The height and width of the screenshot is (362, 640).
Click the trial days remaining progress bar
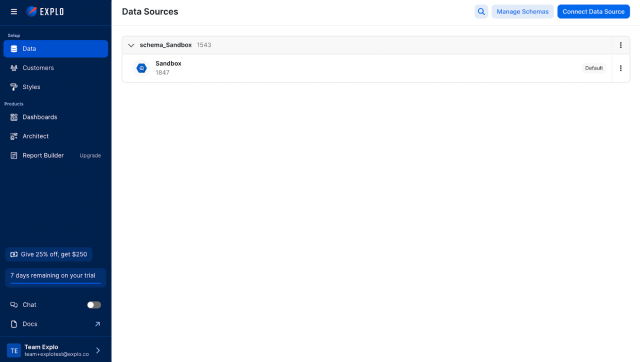[x=56, y=283]
